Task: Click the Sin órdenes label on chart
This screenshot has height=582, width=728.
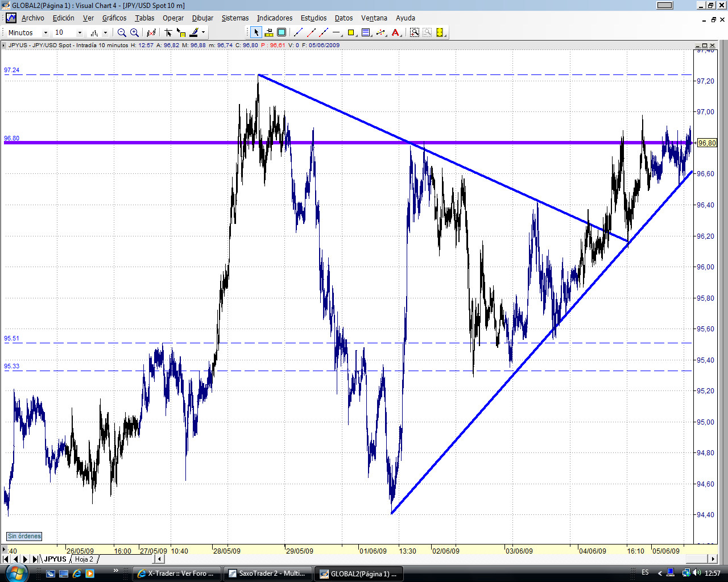Action: click(x=24, y=536)
